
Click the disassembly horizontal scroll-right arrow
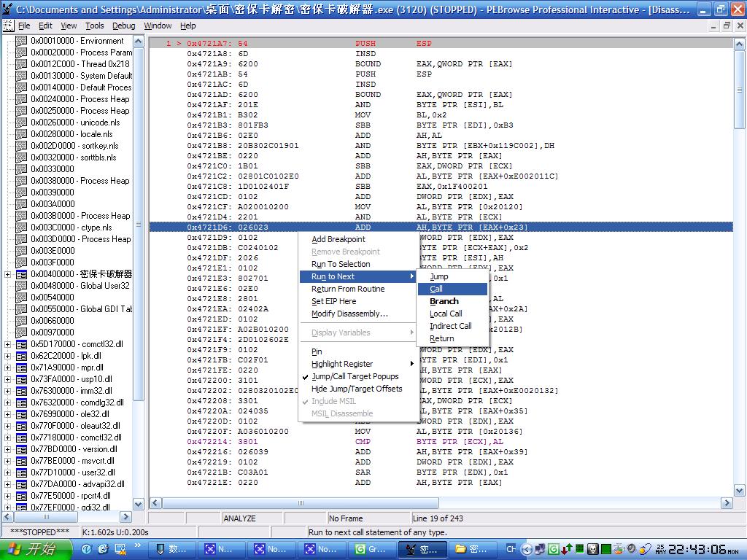coord(727,503)
